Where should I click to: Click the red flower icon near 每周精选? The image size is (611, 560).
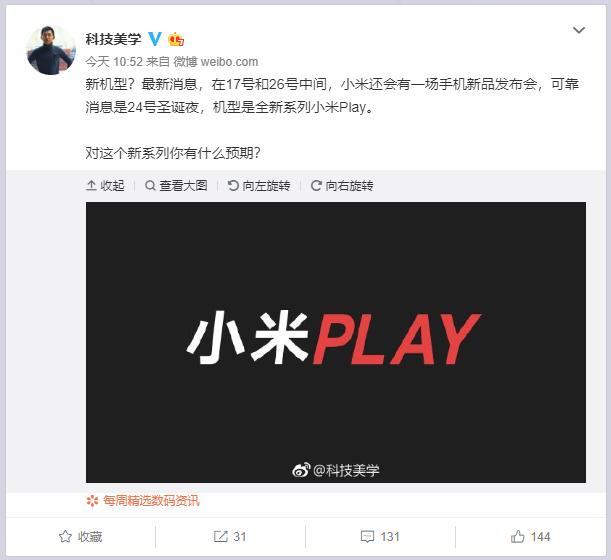point(92,501)
